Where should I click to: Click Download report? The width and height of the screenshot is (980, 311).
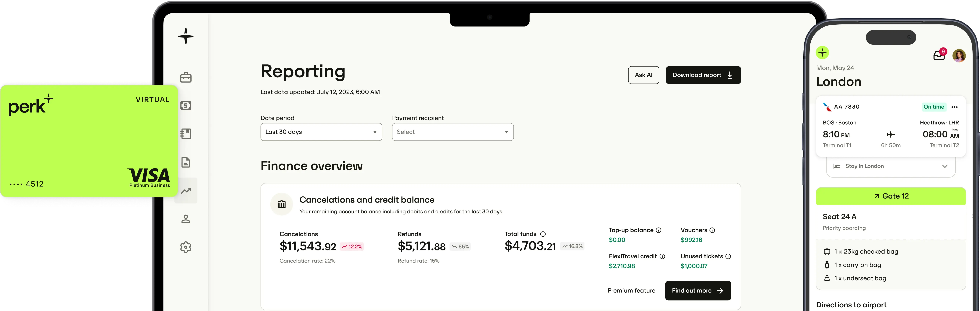703,75
